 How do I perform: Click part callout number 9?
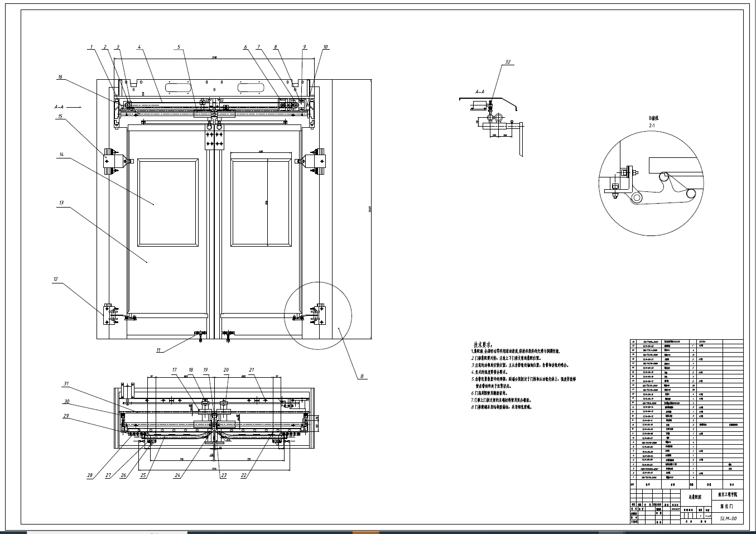click(305, 47)
